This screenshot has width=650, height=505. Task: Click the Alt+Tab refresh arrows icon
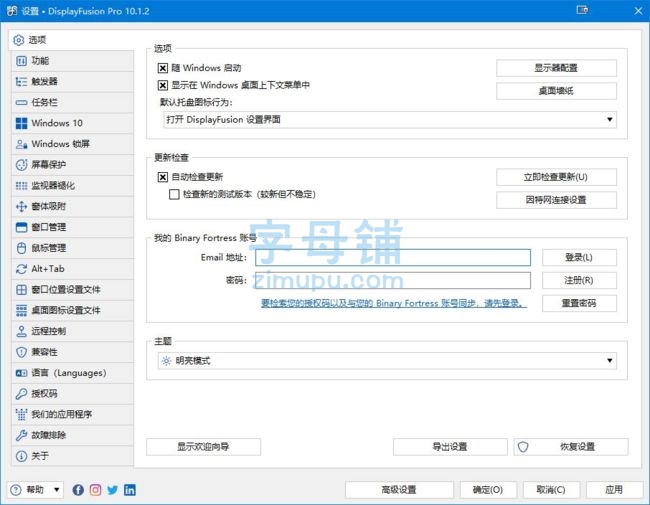[21, 269]
